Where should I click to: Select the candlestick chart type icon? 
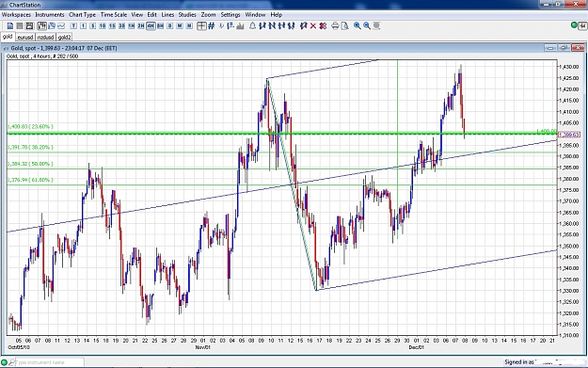(x=41, y=26)
